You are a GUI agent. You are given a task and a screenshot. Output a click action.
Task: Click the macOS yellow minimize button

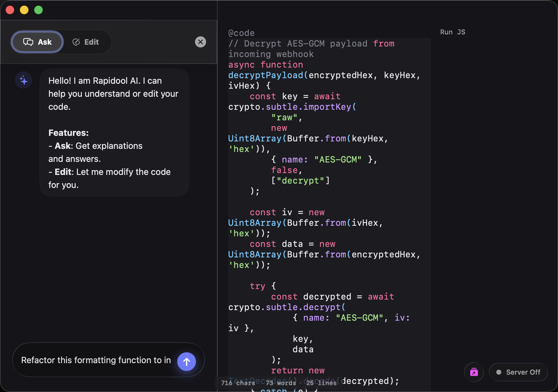click(x=24, y=10)
